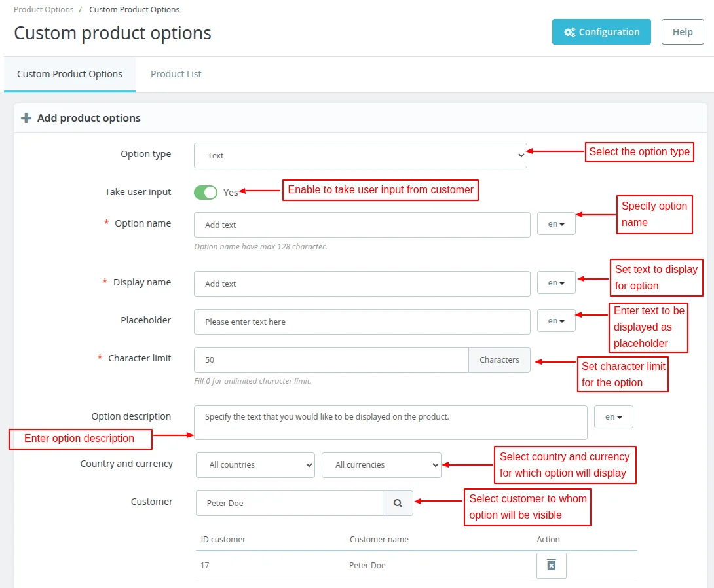
Task: Open the language dropdown next to Option description
Action: pos(613,416)
